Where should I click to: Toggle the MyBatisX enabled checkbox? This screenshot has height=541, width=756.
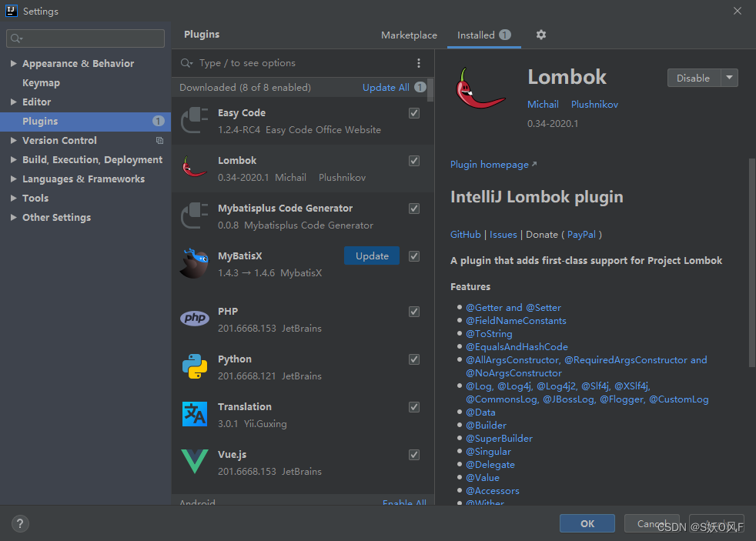[x=414, y=256]
